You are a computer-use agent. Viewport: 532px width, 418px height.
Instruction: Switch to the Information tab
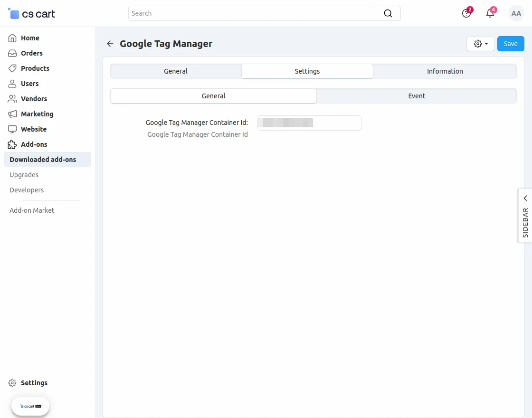tap(445, 71)
